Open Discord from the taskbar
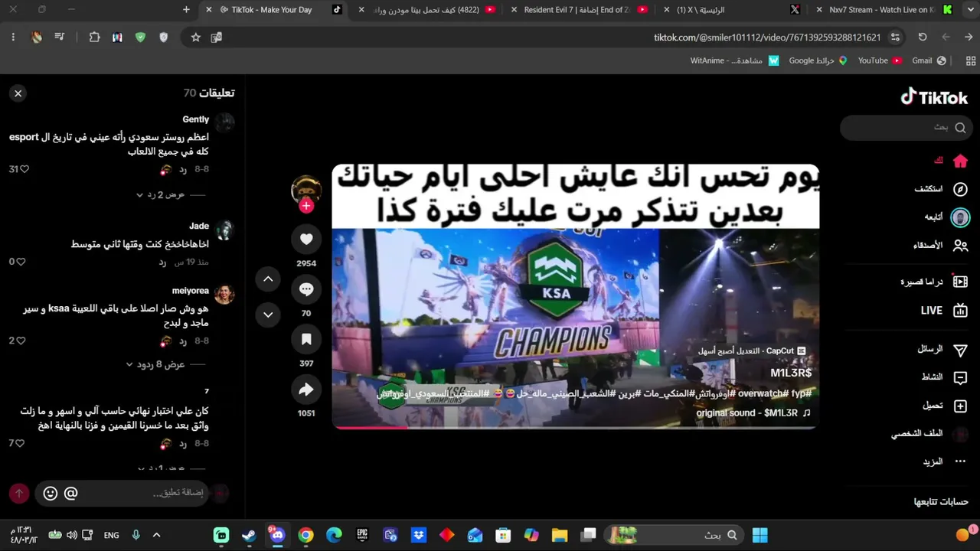Screen dimensions: 980x551 (276, 535)
